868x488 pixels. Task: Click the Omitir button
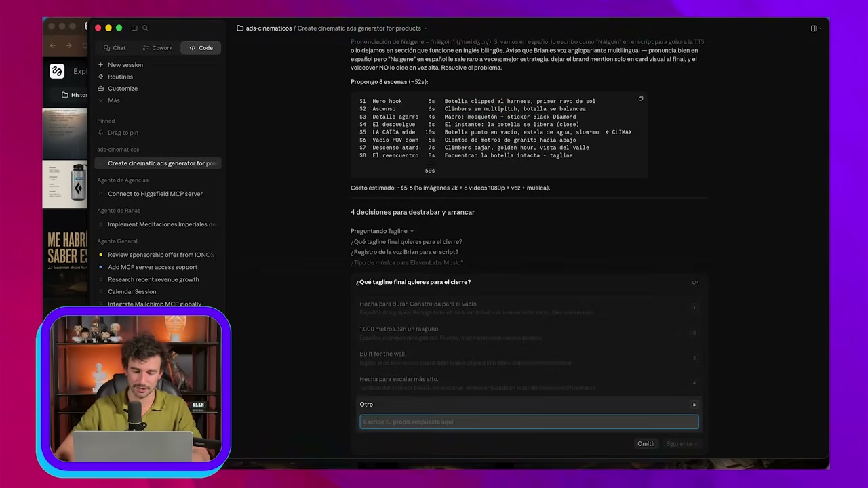(646, 444)
